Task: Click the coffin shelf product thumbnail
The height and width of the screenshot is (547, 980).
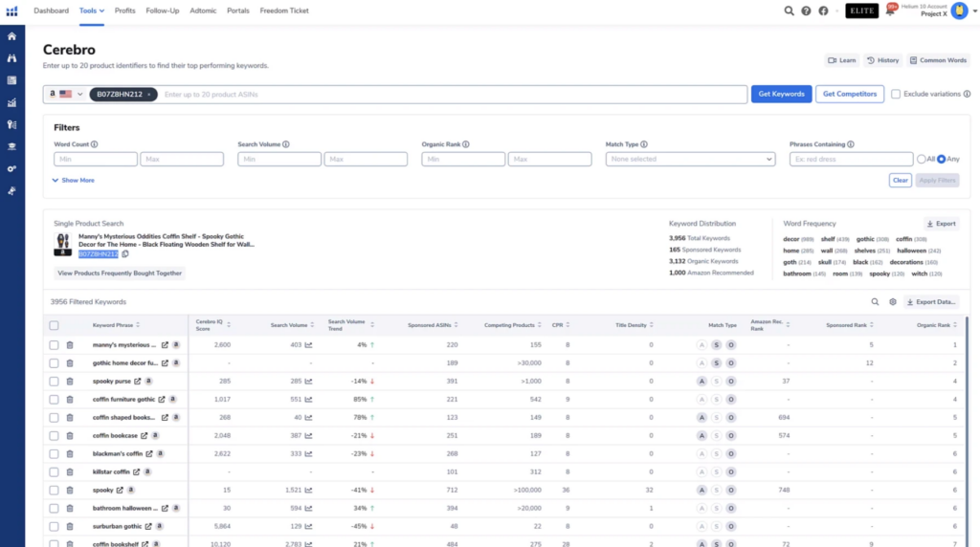Action: pos(62,244)
